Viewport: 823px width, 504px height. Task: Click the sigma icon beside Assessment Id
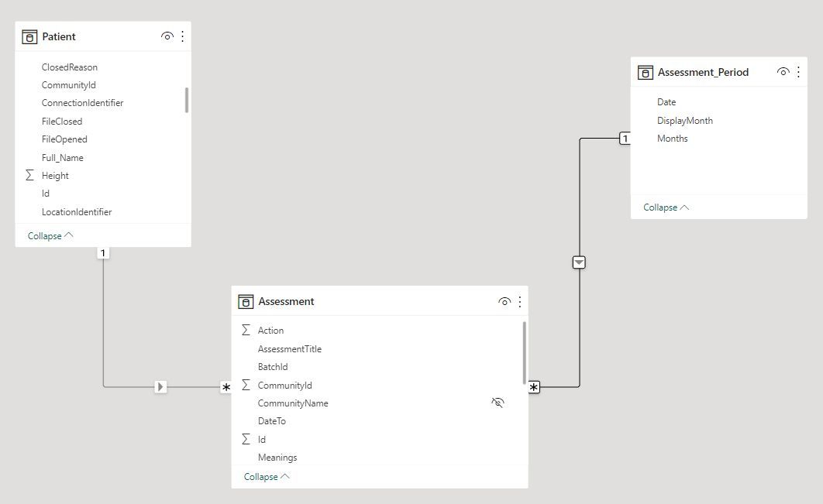(x=246, y=439)
